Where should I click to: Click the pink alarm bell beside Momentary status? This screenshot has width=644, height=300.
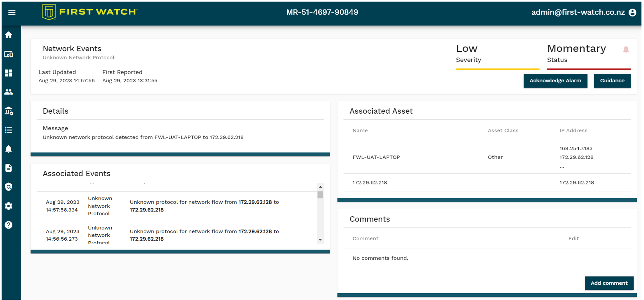tap(626, 50)
